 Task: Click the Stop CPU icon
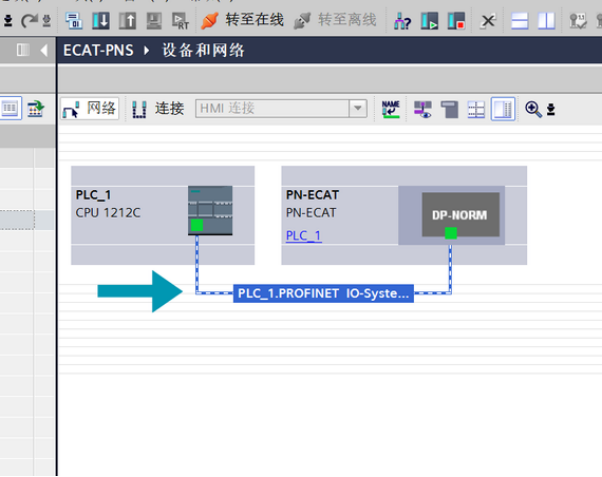tap(456, 21)
